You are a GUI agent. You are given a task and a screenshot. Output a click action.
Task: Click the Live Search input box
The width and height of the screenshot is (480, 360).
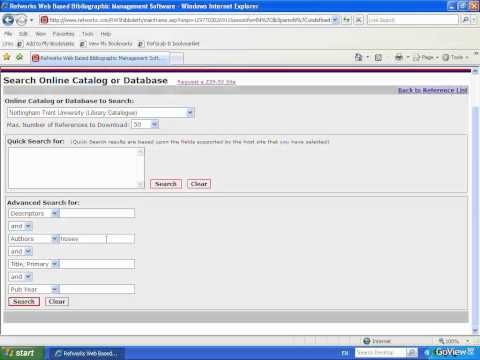(413, 20)
